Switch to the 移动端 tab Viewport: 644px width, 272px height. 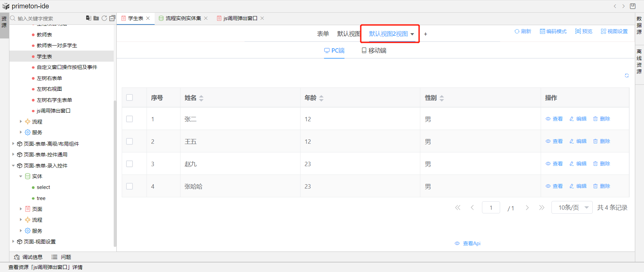click(374, 50)
